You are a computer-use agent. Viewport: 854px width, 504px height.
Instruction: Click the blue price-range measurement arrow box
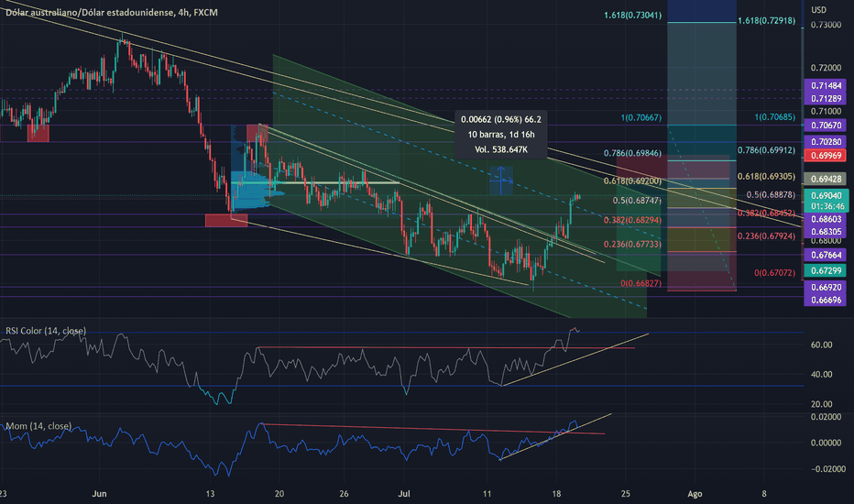click(500, 181)
